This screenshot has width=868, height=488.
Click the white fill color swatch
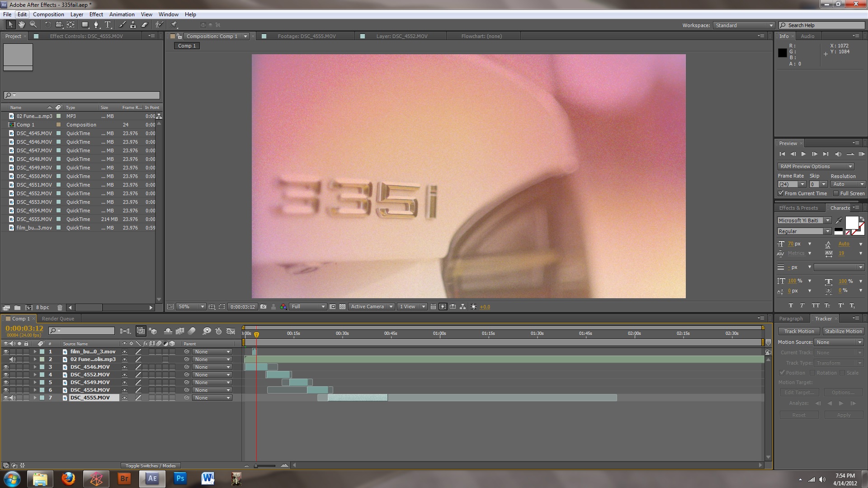pyautogui.click(x=851, y=223)
